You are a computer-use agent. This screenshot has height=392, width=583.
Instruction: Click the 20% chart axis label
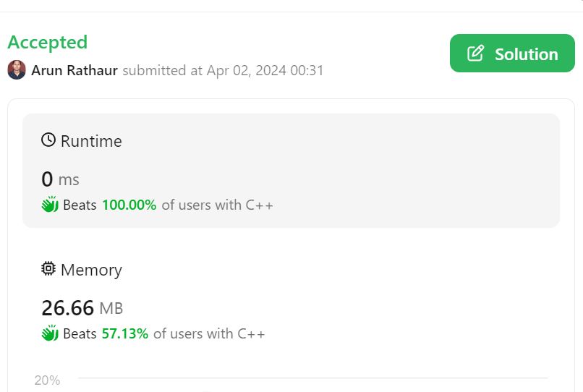pyautogui.click(x=47, y=380)
